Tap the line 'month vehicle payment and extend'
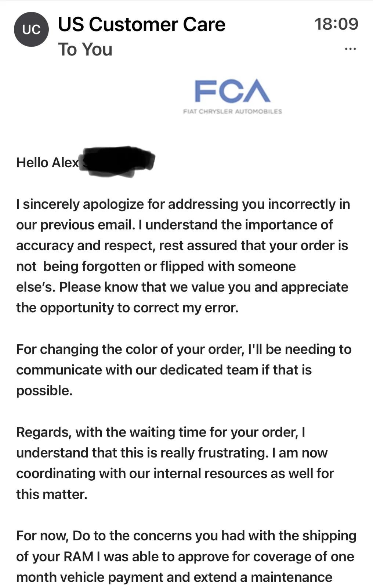The width and height of the screenshot is (373, 588). (x=174, y=577)
